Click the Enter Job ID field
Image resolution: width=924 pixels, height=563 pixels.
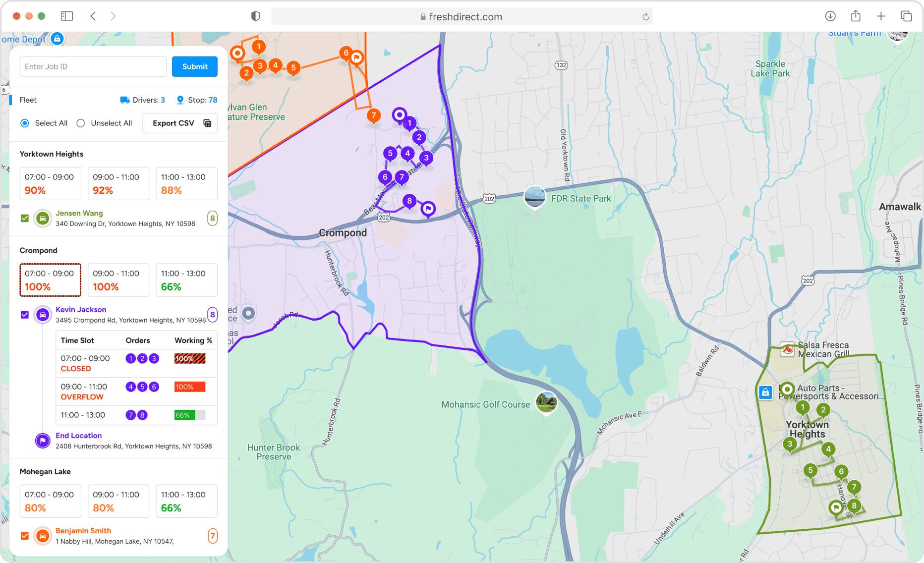point(93,66)
